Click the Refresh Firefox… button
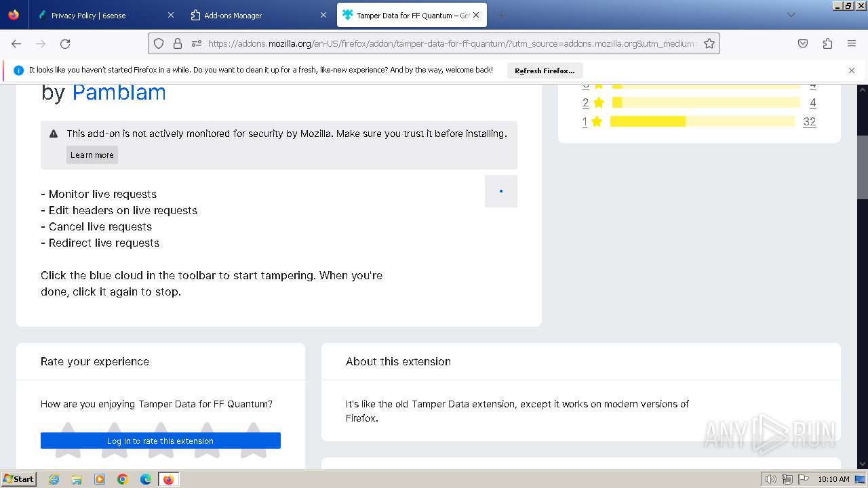The height and width of the screenshot is (488, 868). pyautogui.click(x=545, y=70)
